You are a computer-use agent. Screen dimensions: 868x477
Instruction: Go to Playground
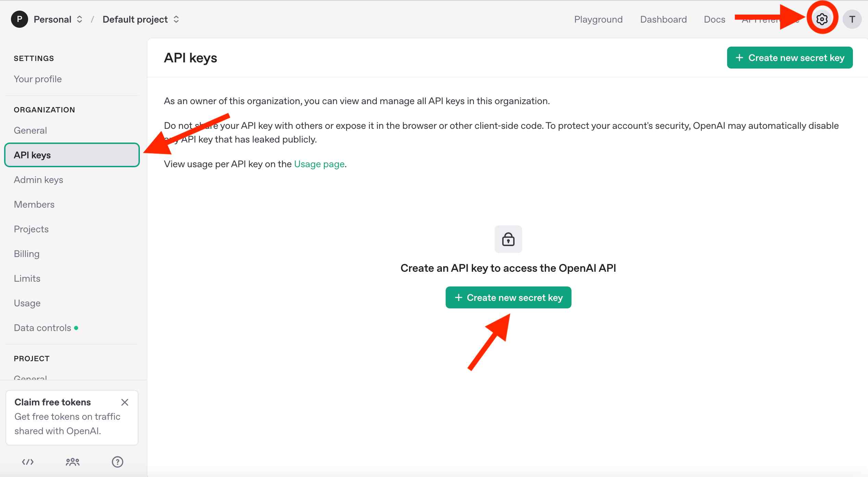pyautogui.click(x=599, y=19)
